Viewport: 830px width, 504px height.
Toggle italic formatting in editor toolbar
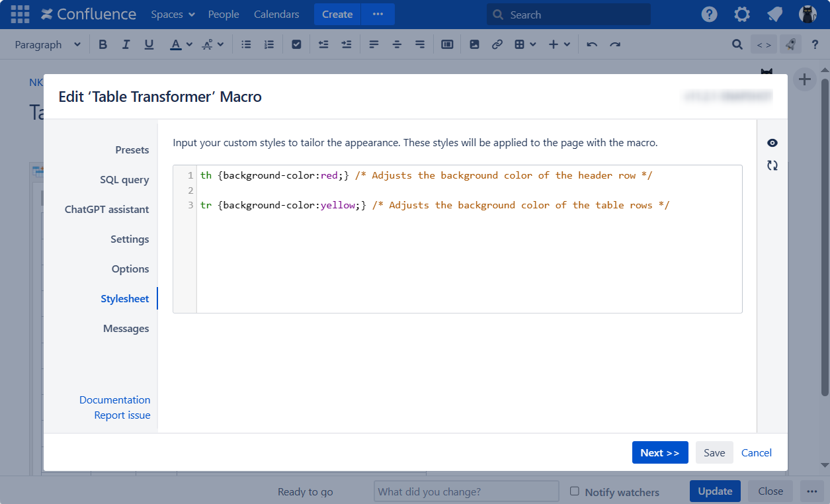[x=126, y=44]
